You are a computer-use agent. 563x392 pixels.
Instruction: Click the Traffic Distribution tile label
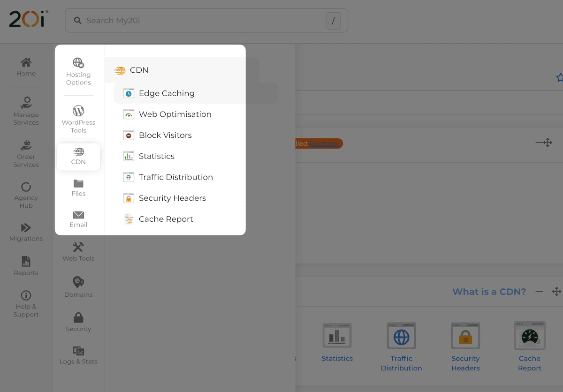point(401,363)
